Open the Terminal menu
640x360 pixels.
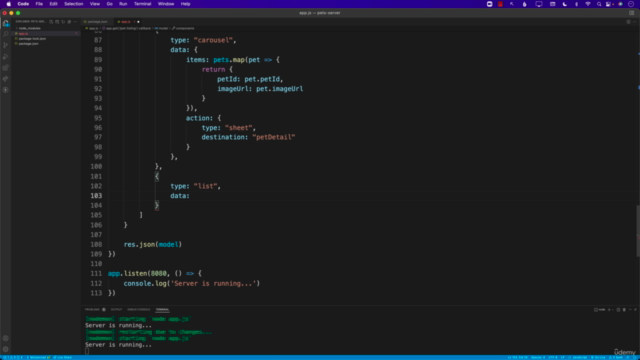142,4
